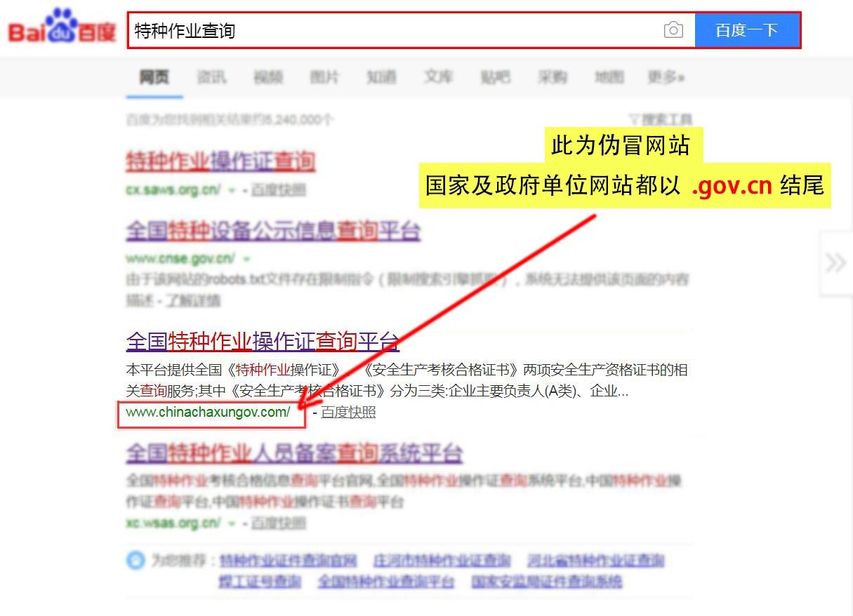Click the cx.saws.org.cn URL text
This screenshot has width=853, height=616.
coord(173,189)
